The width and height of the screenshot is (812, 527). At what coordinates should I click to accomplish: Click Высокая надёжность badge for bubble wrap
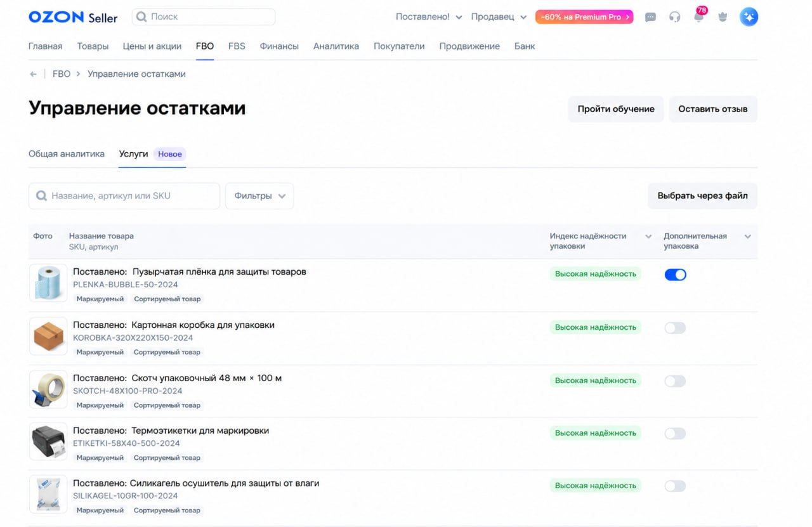[x=596, y=274]
